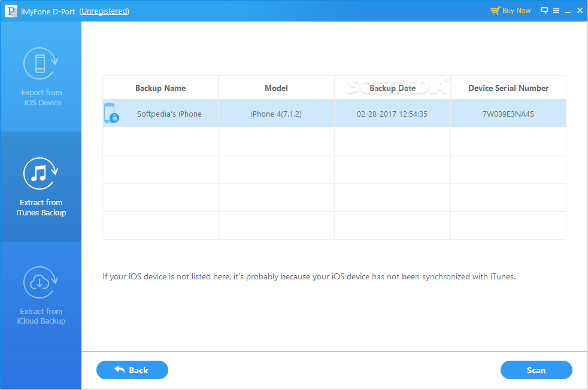Select the Extract from iTunes Backup music icon
Screen dimensions: 588x390
(x=41, y=173)
